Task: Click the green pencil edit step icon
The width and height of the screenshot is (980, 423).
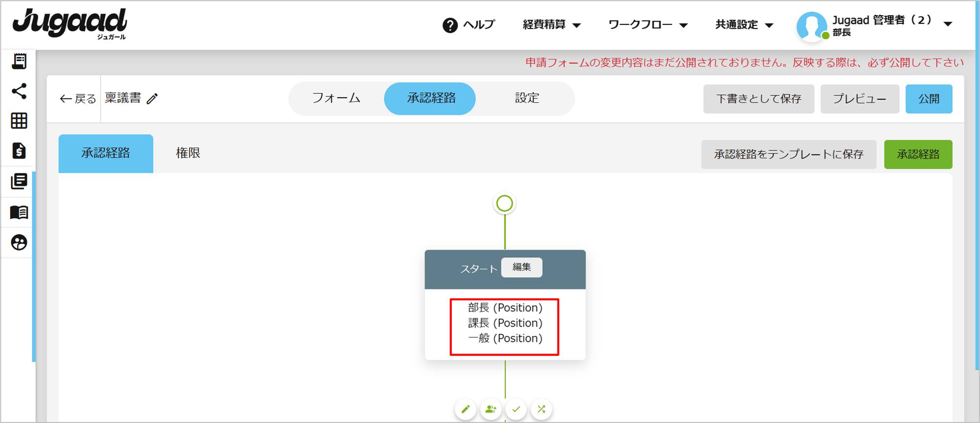Action: 466,409
